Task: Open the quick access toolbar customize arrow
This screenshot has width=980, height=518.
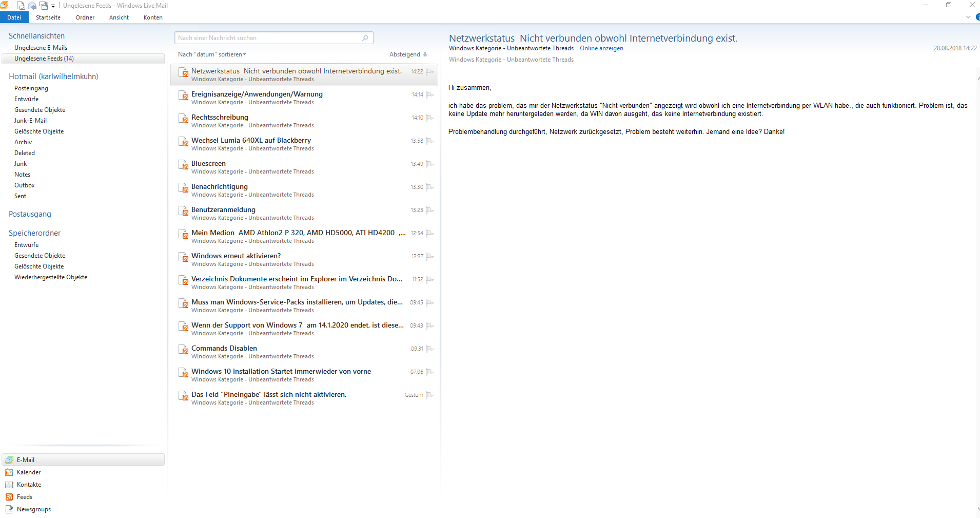Action: 53,6
